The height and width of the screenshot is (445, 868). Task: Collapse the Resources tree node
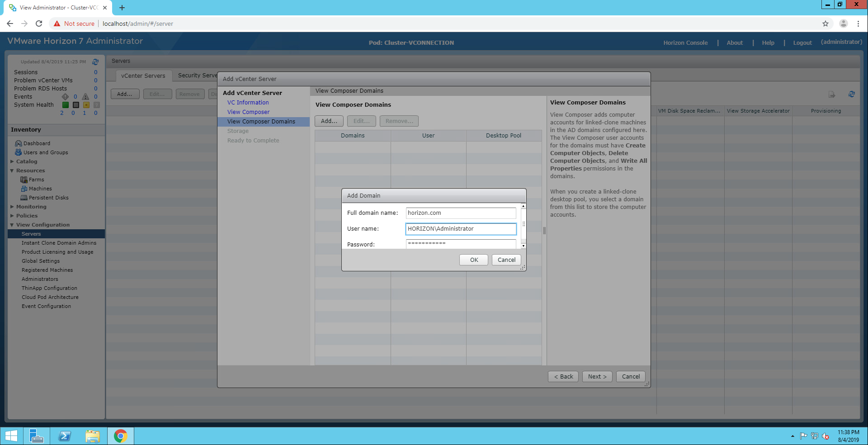(x=12, y=170)
